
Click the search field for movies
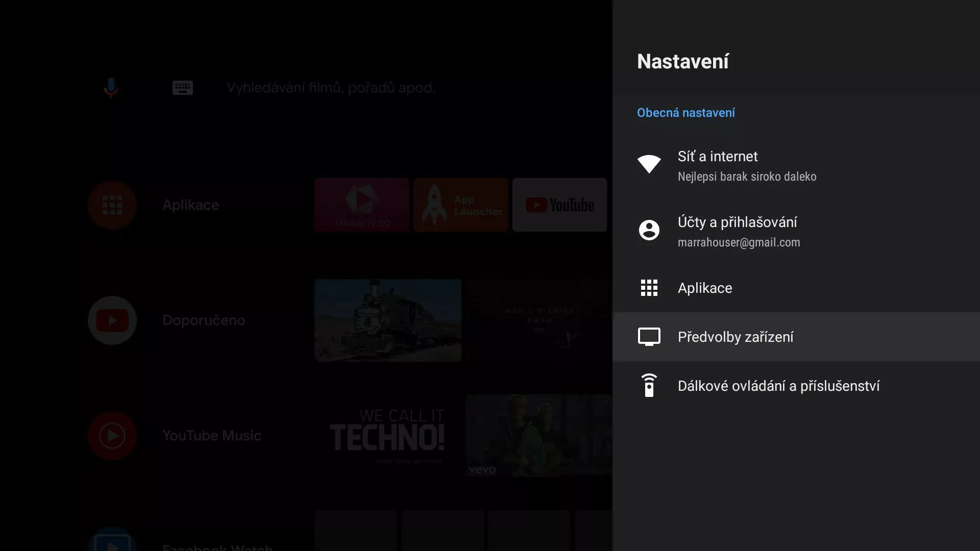(331, 88)
